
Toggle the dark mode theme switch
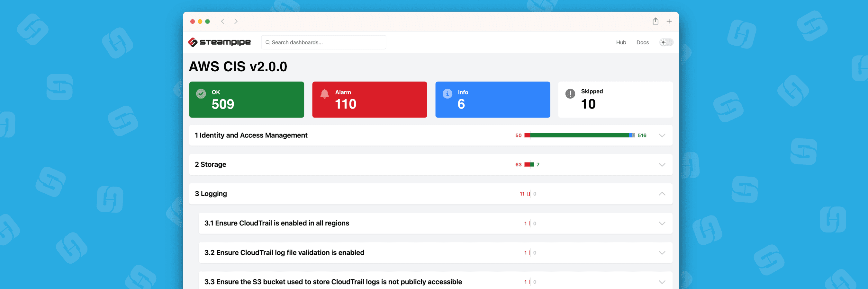pos(666,42)
